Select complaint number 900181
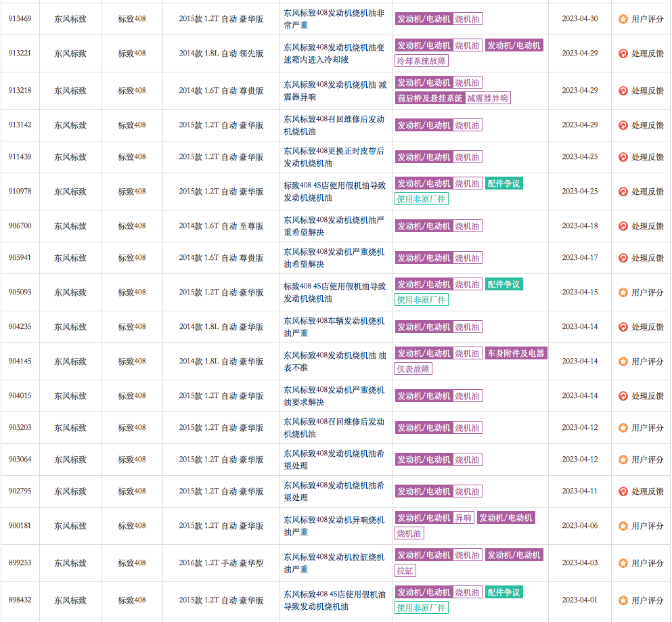Screen dimensions: 672x622 [20, 526]
